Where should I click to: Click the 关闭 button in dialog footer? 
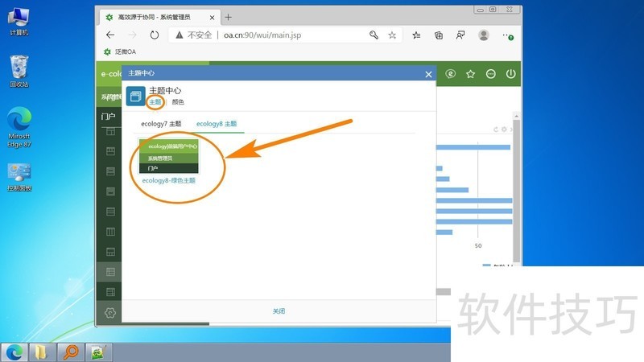279,311
